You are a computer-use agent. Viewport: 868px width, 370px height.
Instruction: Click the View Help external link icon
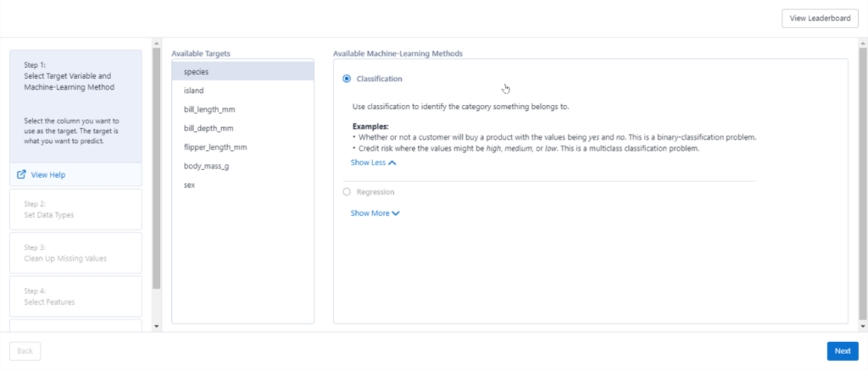(21, 174)
